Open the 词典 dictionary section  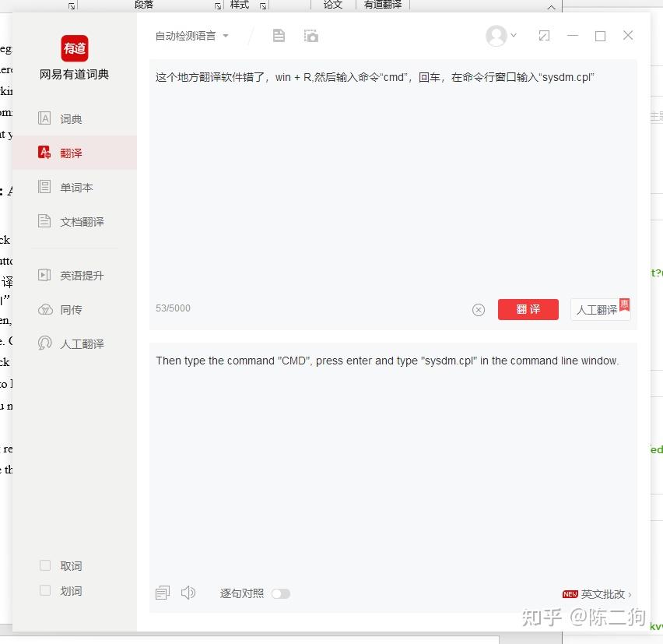75,118
